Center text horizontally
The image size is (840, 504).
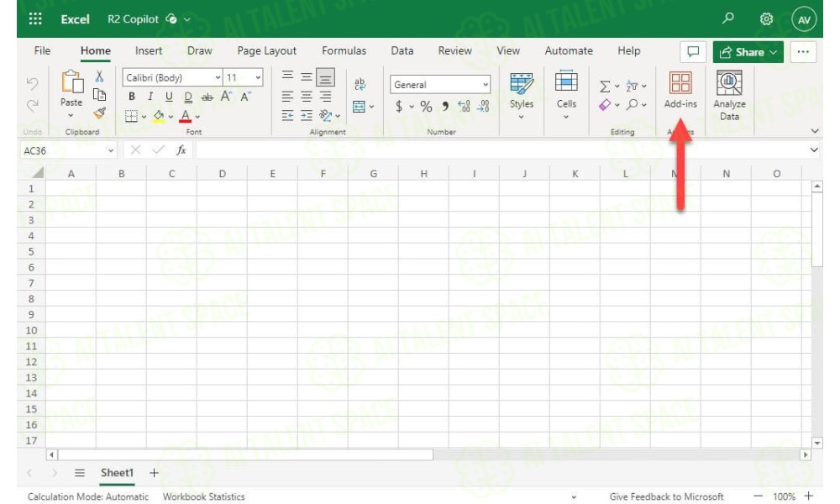pos(307,97)
